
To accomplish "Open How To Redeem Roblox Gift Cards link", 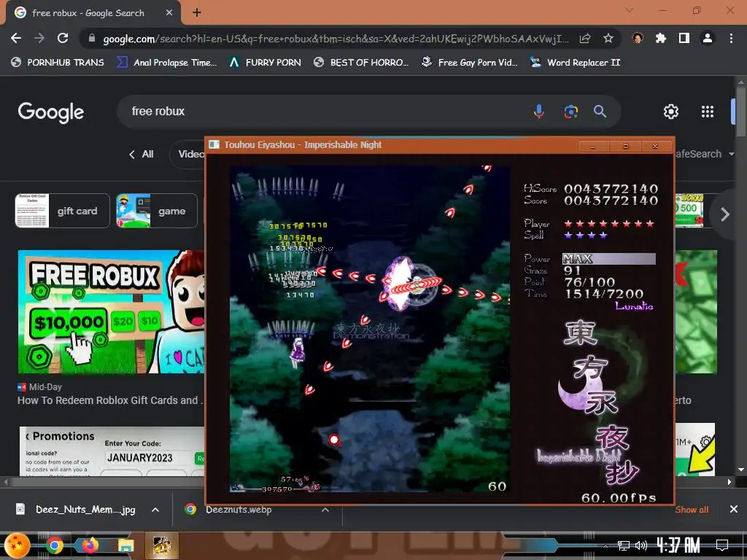I will 110,400.
